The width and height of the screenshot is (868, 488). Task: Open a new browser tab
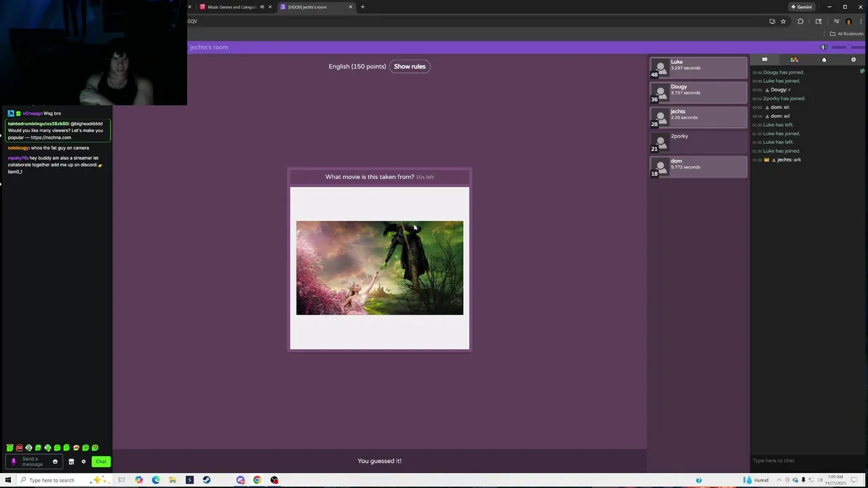[x=363, y=7]
